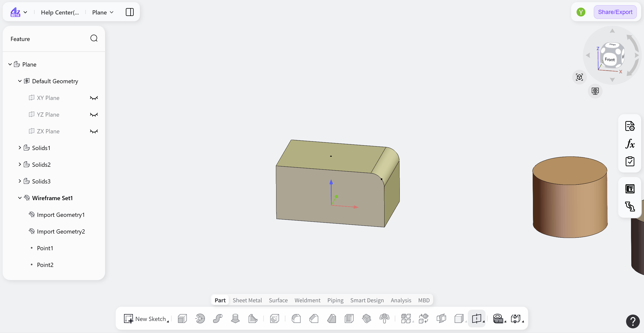The image size is (644, 333).
Task: Select the reference Plane tool icon
Action: [477, 319]
